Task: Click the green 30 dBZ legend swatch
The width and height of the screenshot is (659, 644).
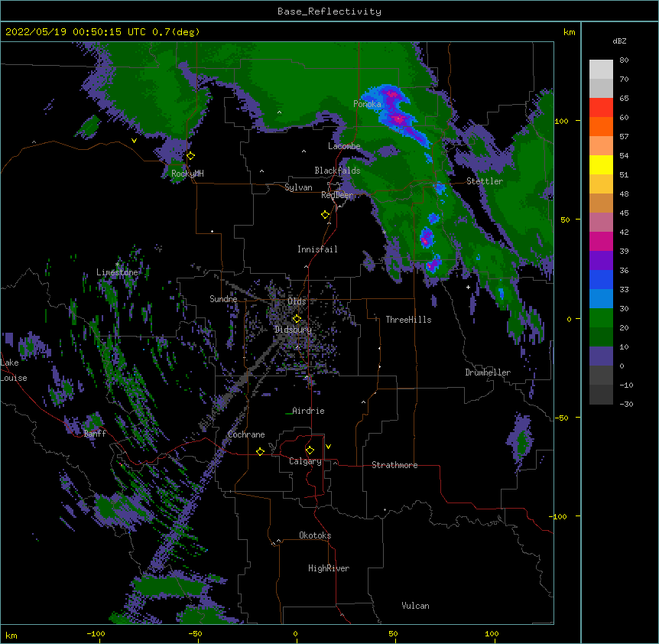Action: point(601,318)
